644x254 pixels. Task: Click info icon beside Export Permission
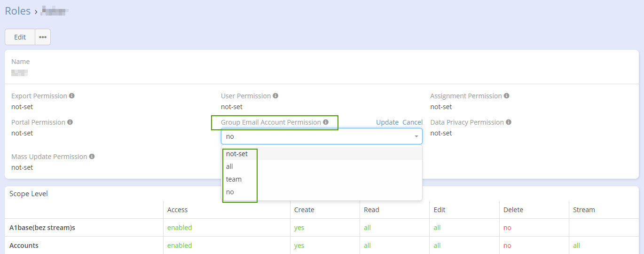click(x=72, y=96)
